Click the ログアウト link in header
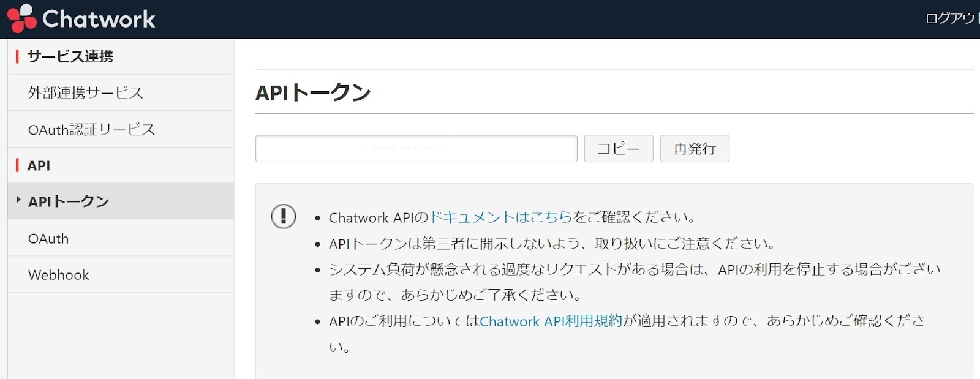Screen dimensions: 980x379 coord(952,18)
